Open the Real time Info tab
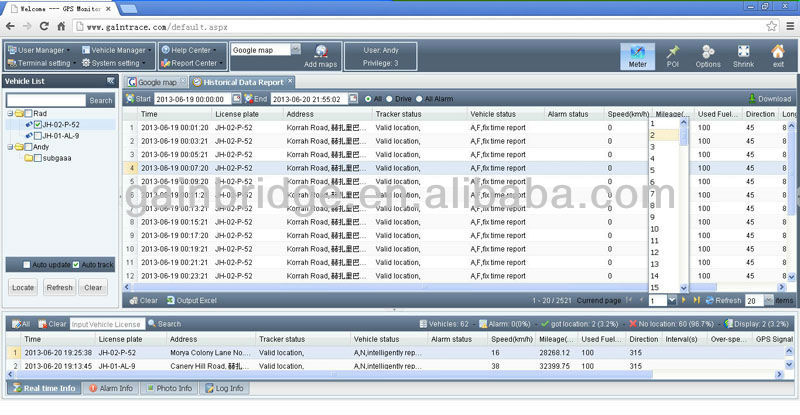 [44, 388]
